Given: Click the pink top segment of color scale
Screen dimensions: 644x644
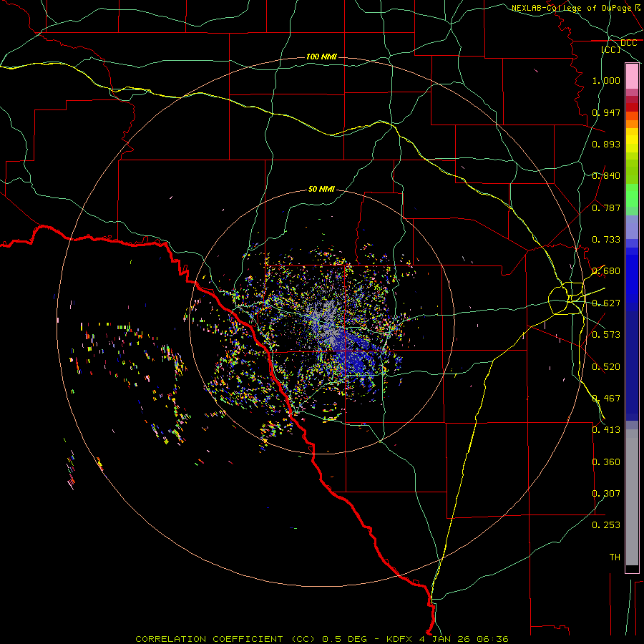Looking at the screenshot, I should (632, 77).
